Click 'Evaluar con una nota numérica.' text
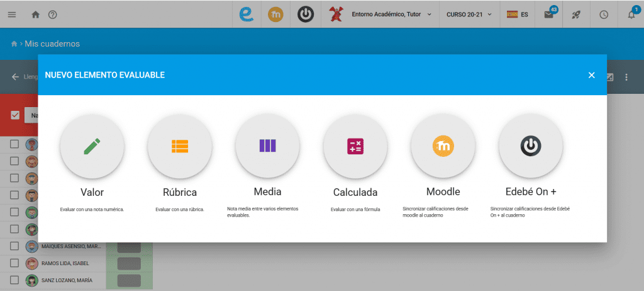 (92, 210)
